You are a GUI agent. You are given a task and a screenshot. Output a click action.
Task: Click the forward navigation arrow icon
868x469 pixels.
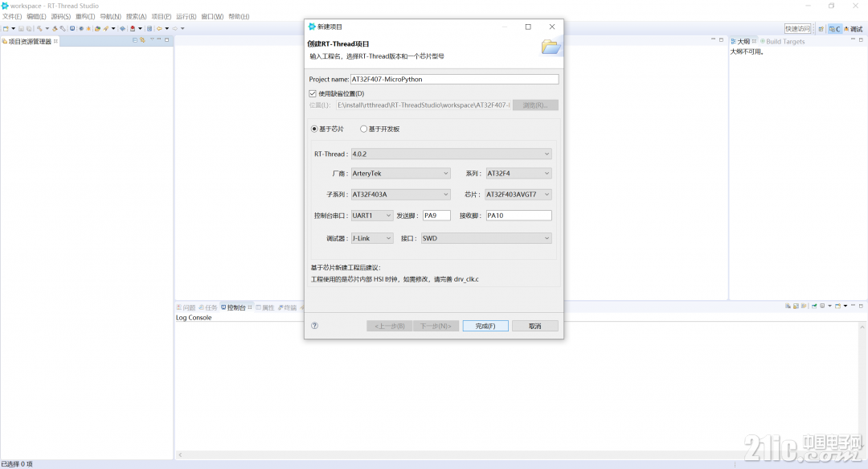175,28
